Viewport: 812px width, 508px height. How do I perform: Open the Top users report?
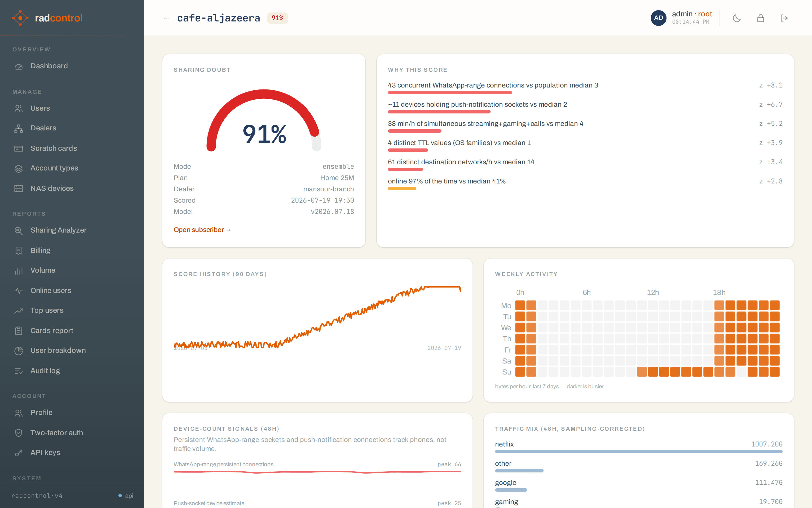[72, 310]
